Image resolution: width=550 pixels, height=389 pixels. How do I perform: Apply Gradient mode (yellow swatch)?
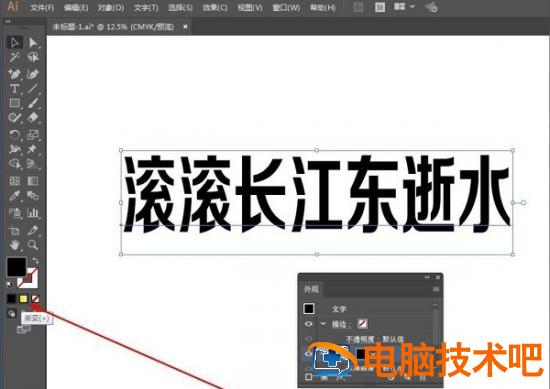[x=23, y=299]
